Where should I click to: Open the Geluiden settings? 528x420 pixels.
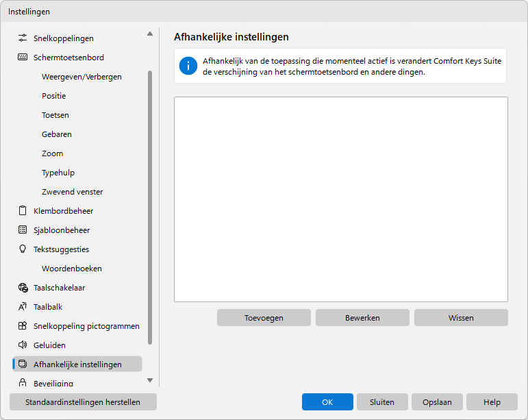[49, 345]
